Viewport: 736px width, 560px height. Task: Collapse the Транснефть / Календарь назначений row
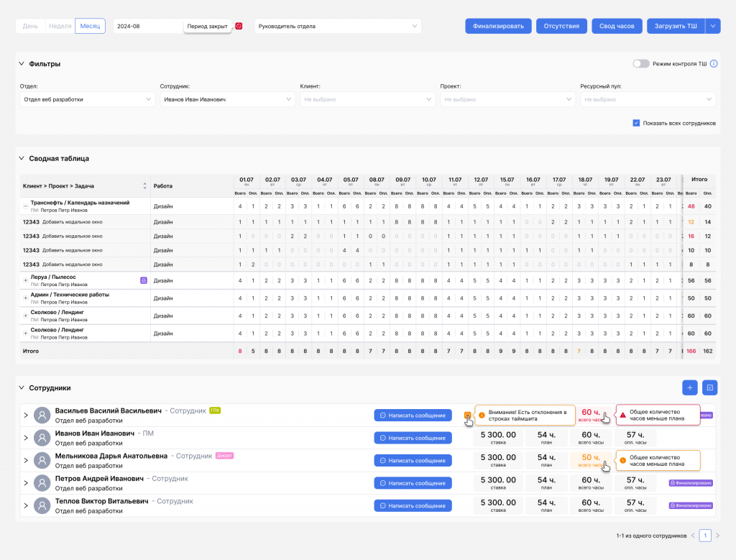(x=26, y=206)
